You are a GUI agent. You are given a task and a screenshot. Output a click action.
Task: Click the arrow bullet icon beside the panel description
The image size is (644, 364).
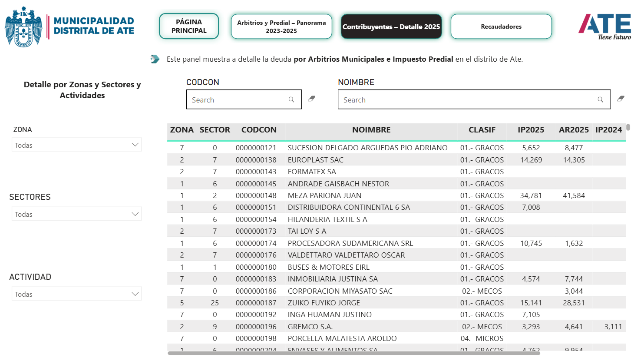(x=155, y=59)
